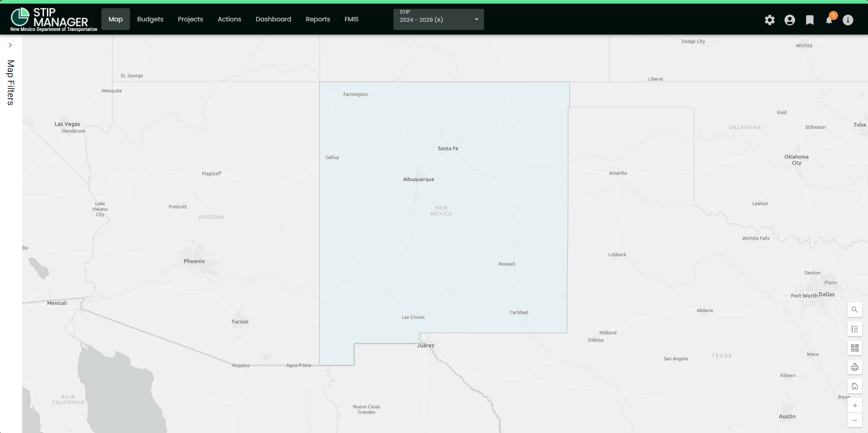Open the map search tool

pos(855,310)
